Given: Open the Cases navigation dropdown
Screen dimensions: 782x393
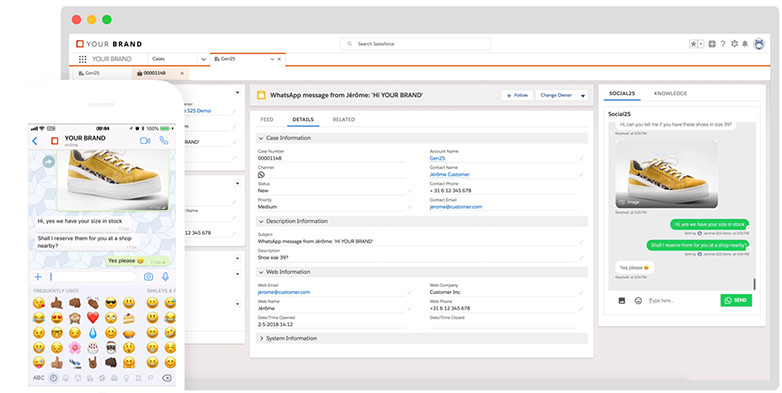Looking at the screenshot, I should pos(203,59).
